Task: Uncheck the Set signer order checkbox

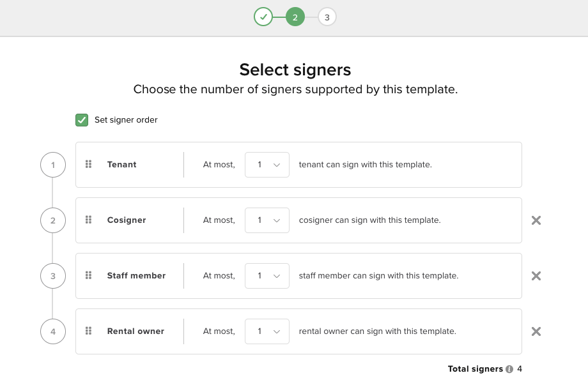Action: tap(82, 120)
